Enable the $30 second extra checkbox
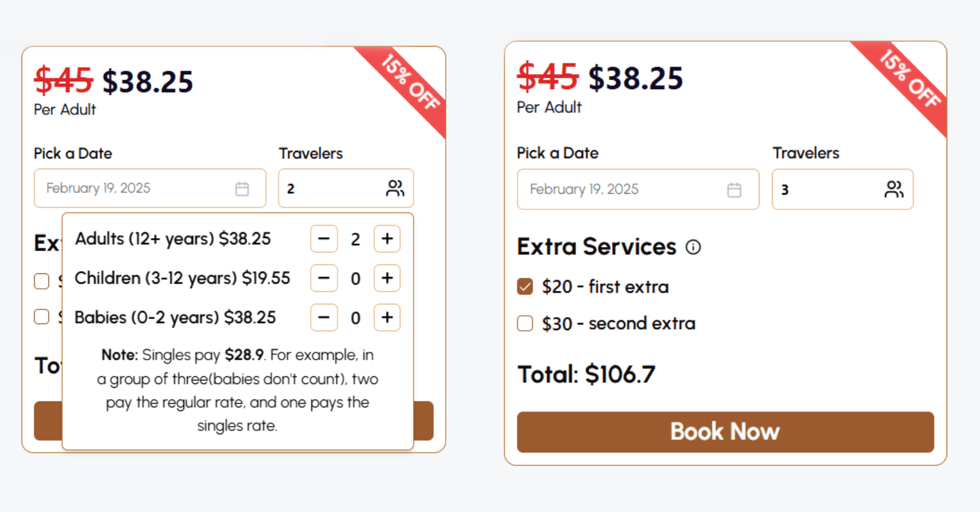Viewport: 980px width, 512px height. [525, 324]
